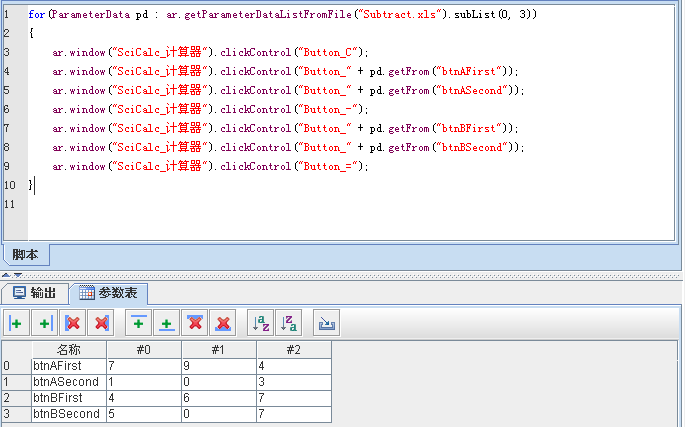Sort parameters ascending A to Z
Screen dimensions: 685x427
tap(260, 323)
